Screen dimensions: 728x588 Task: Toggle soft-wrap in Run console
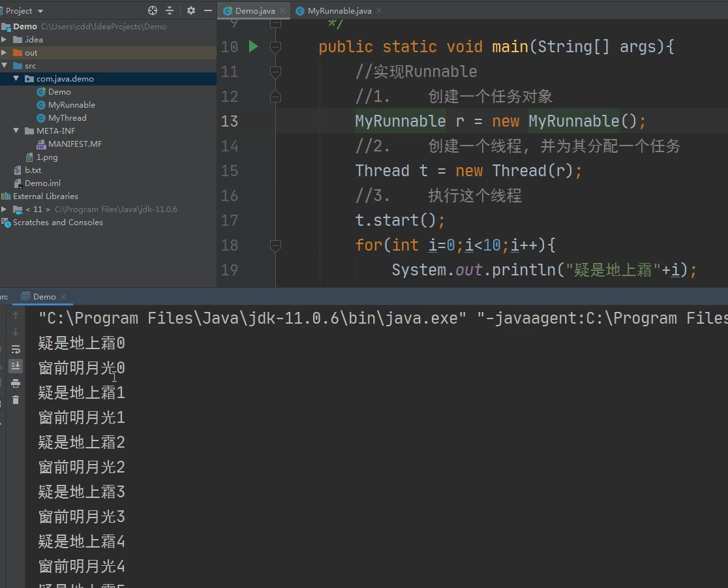coord(15,349)
